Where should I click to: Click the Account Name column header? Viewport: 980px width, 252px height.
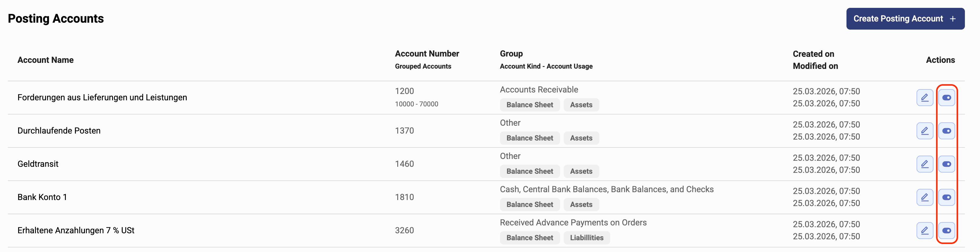(x=46, y=60)
